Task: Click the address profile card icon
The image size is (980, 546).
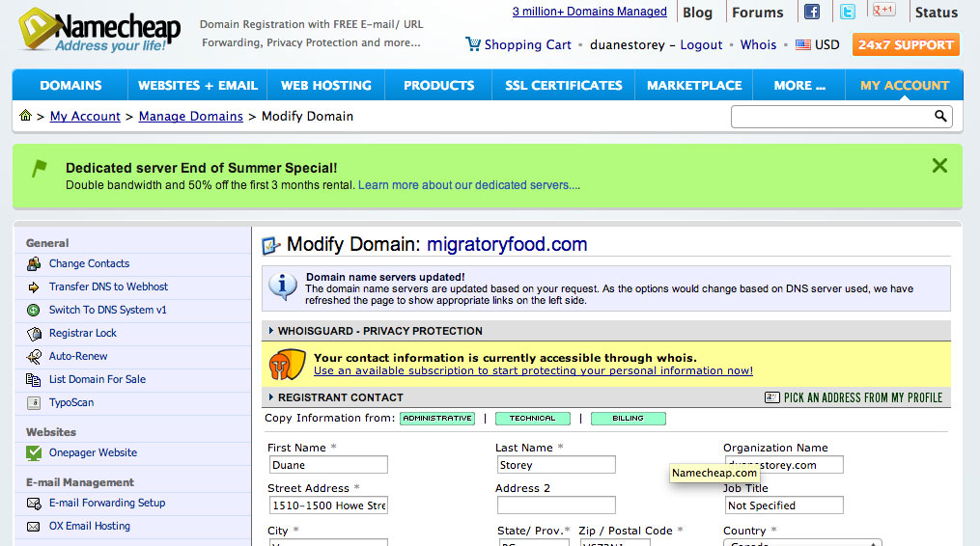Action: pyautogui.click(x=771, y=397)
